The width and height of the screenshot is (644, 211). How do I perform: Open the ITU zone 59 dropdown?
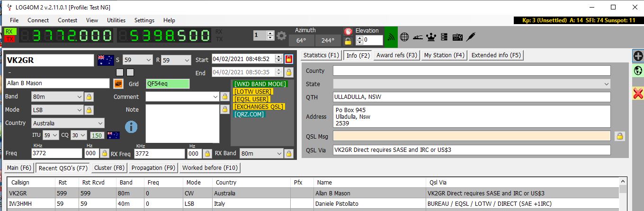pos(51,135)
